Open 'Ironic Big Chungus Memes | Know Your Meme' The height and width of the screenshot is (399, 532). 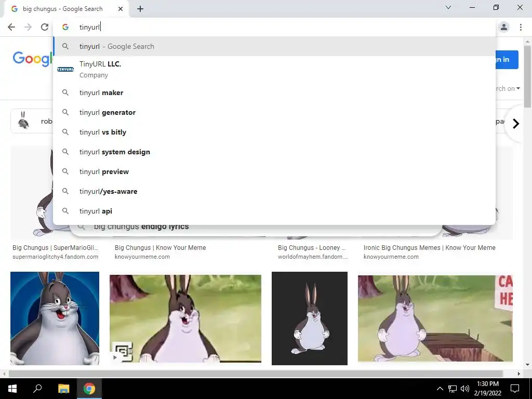click(429, 248)
